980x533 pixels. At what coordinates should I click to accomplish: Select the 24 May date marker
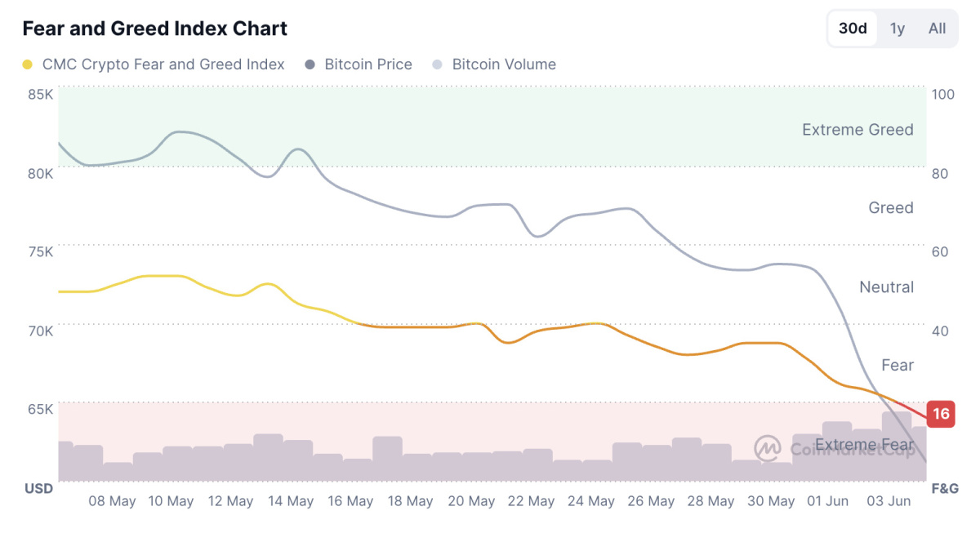[591, 501]
